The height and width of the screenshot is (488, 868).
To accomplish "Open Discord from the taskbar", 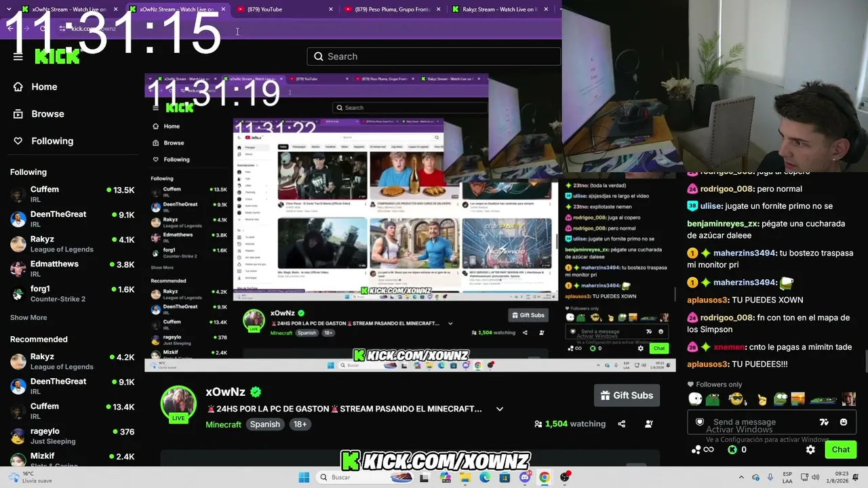I will point(524,477).
